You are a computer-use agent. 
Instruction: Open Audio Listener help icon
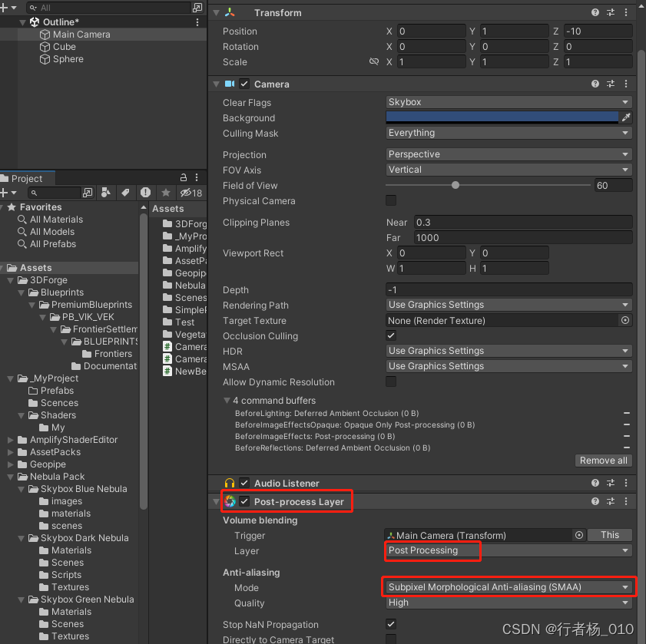point(595,483)
